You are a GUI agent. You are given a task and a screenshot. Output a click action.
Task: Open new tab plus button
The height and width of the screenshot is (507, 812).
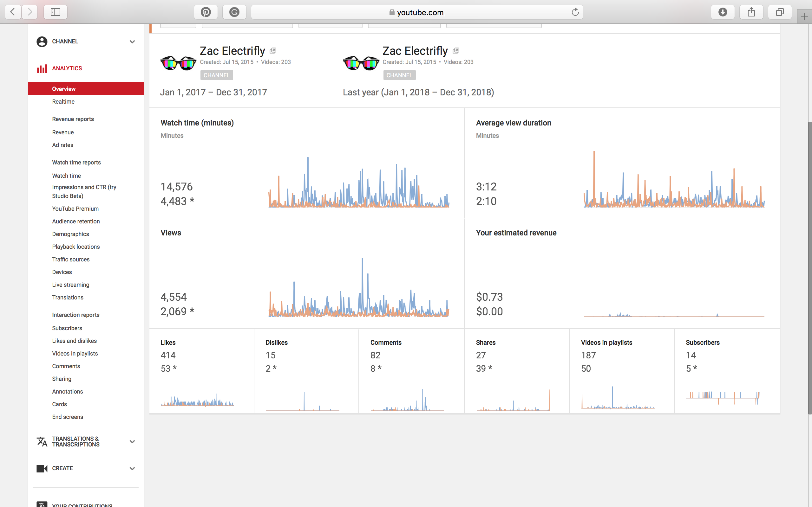804,17
